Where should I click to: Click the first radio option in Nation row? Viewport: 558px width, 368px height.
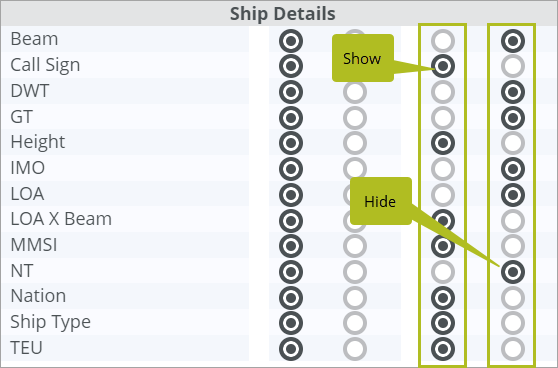click(291, 298)
